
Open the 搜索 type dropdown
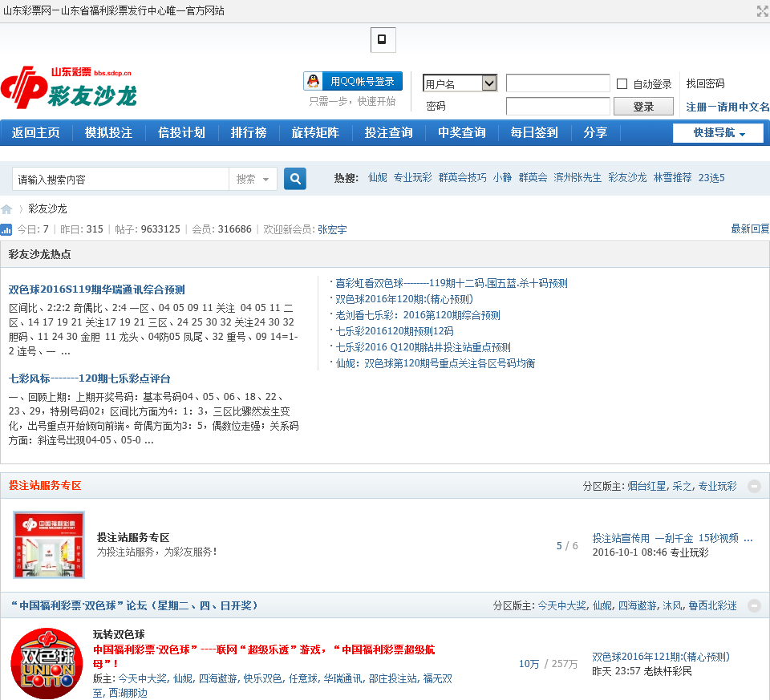pyautogui.click(x=253, y=179)
